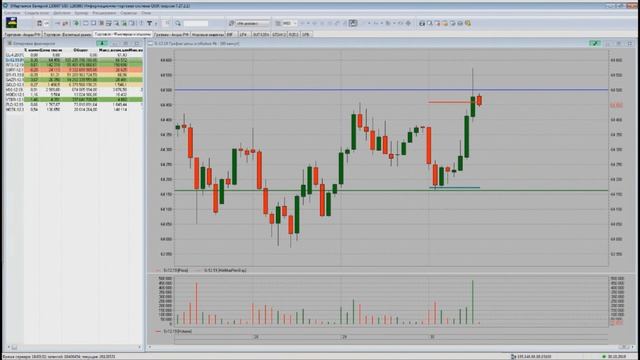Select the PLD-12.19 row

click(x=73, y=104)
